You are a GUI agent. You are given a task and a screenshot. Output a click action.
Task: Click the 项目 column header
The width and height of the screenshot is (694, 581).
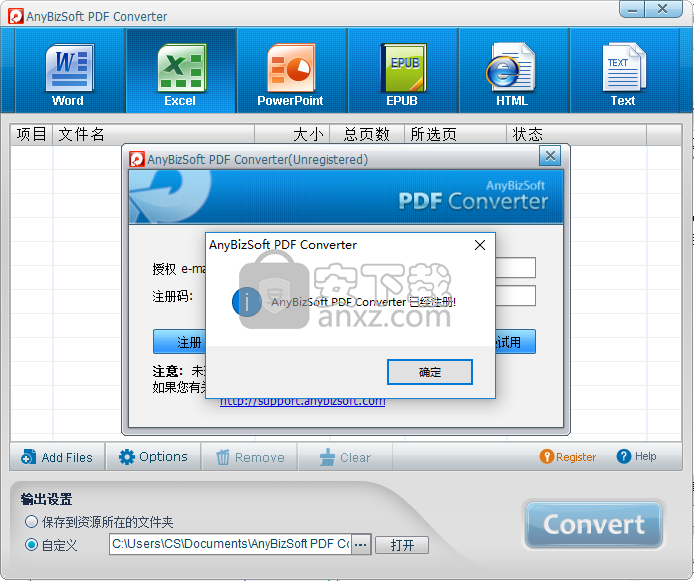click(x=31, y=134)
